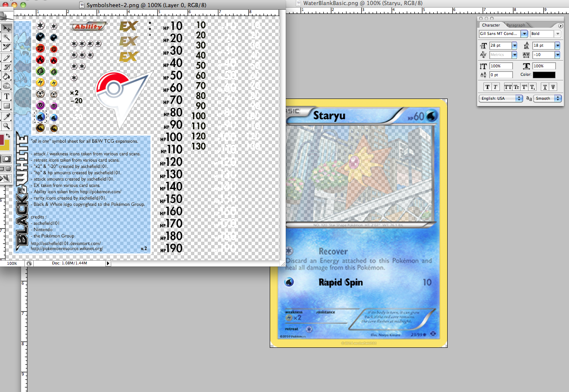
Task: Select the Rectangle shape tool
Action: point(7,106)
